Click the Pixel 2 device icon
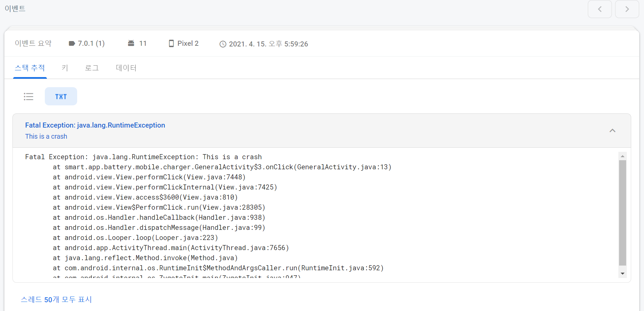This screenshot has width=644, height=311. [x=171, y=43]
